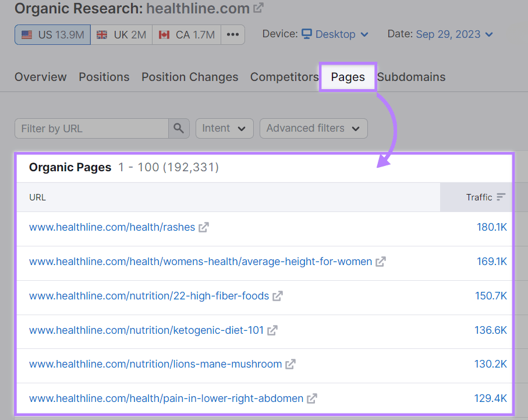Image resolution: width=528 pixels, height=420 pixels.
Task: Open the 22-high-fiber-foods page link
Action: [149, 297]
